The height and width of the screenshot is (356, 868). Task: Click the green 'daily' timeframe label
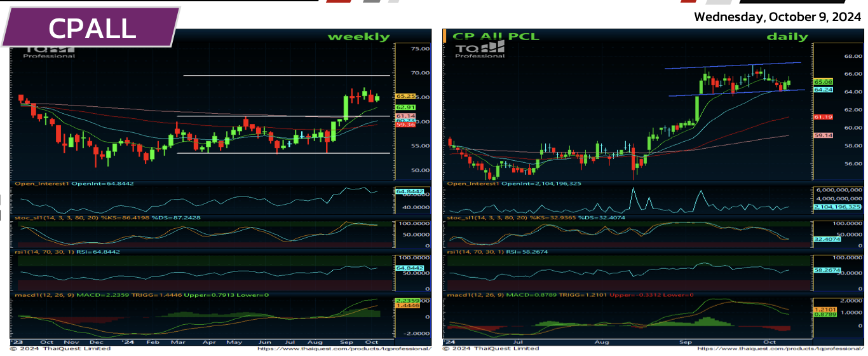coord(787,37)
